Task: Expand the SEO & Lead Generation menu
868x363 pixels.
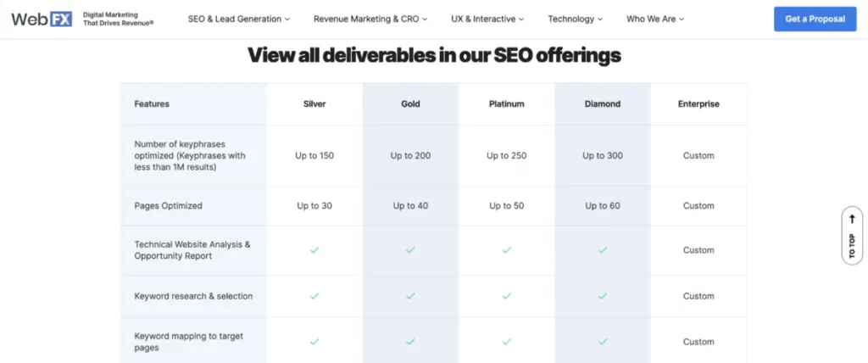Action: (x=238, y=19)
